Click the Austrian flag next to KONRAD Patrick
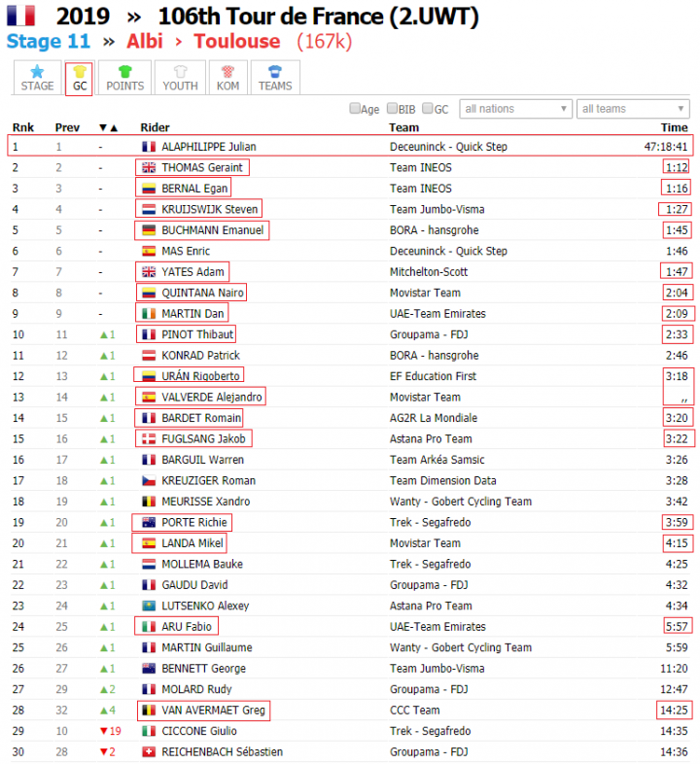700x764 pixels. point(149,355)
